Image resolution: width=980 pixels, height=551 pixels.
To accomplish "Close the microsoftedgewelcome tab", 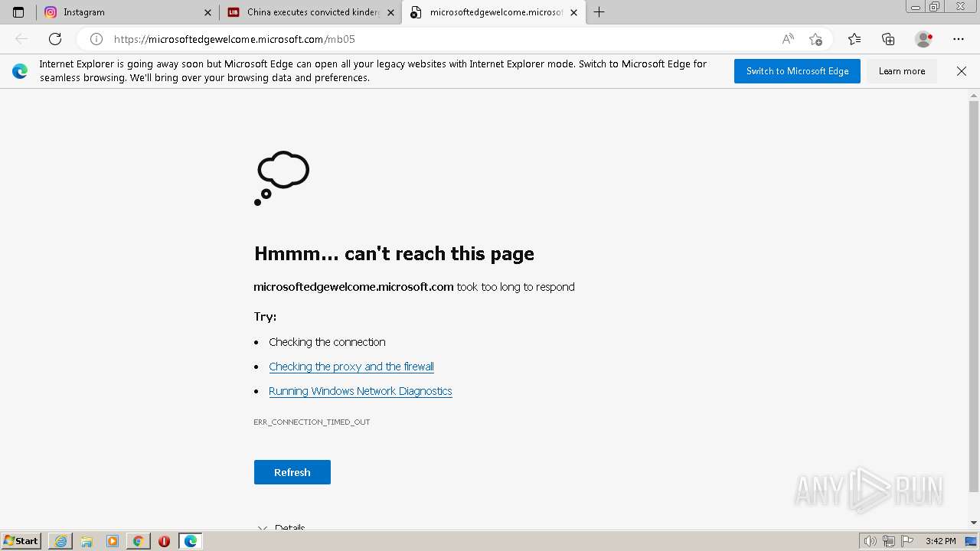I will click(573, 12).
